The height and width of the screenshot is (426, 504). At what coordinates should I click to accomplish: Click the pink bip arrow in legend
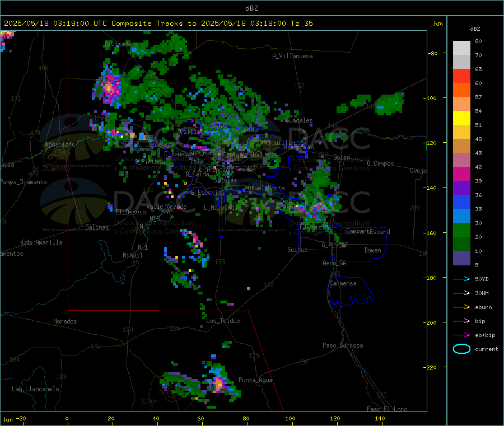(461, 321)
